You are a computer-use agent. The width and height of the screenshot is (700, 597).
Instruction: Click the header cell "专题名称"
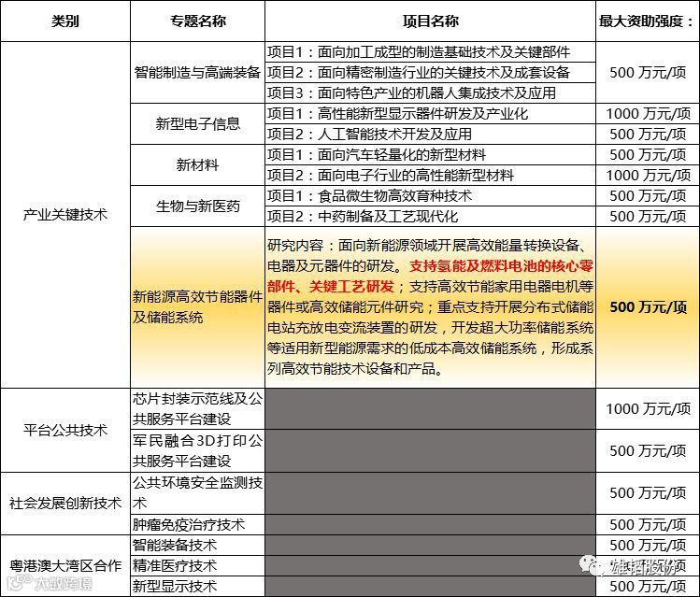click(198, 21)
